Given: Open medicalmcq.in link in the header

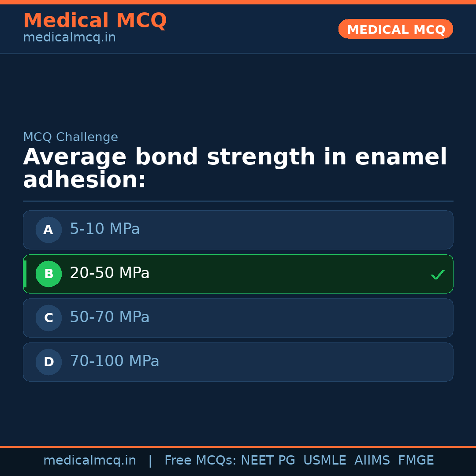Looking at the screenshot, I should point(69,38).
